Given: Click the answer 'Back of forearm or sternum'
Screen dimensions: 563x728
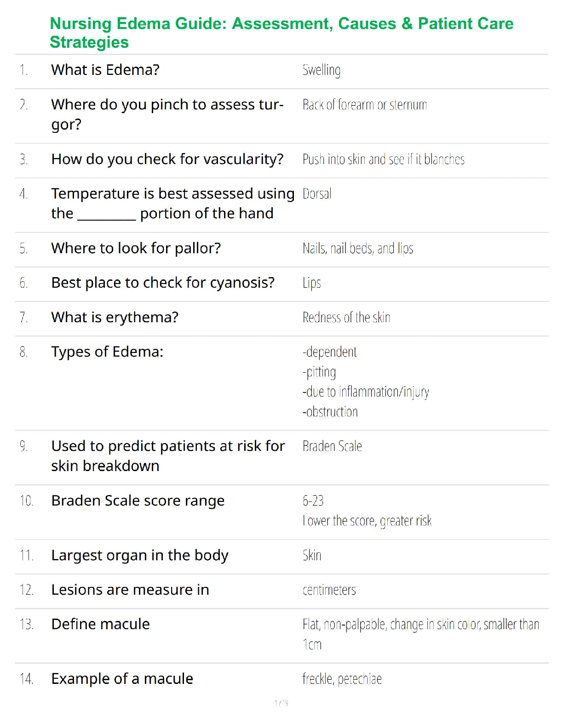Looking at the screenshot, I should pos(364,105).
